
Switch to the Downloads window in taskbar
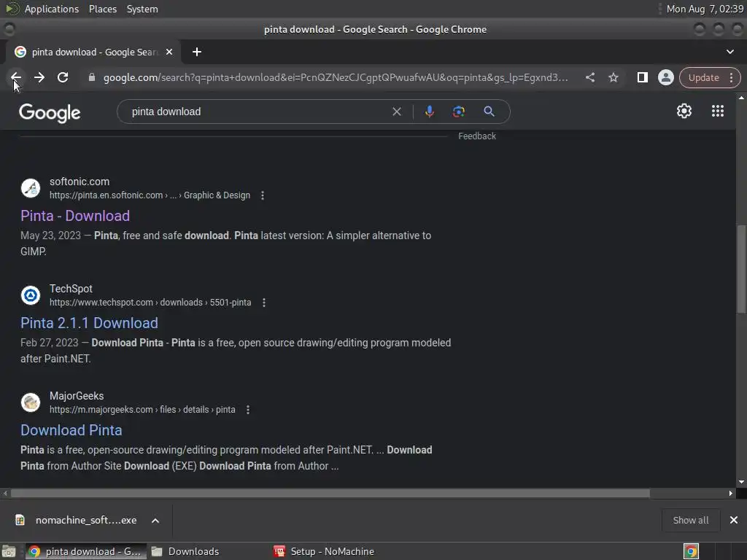(x=186, y=551)
